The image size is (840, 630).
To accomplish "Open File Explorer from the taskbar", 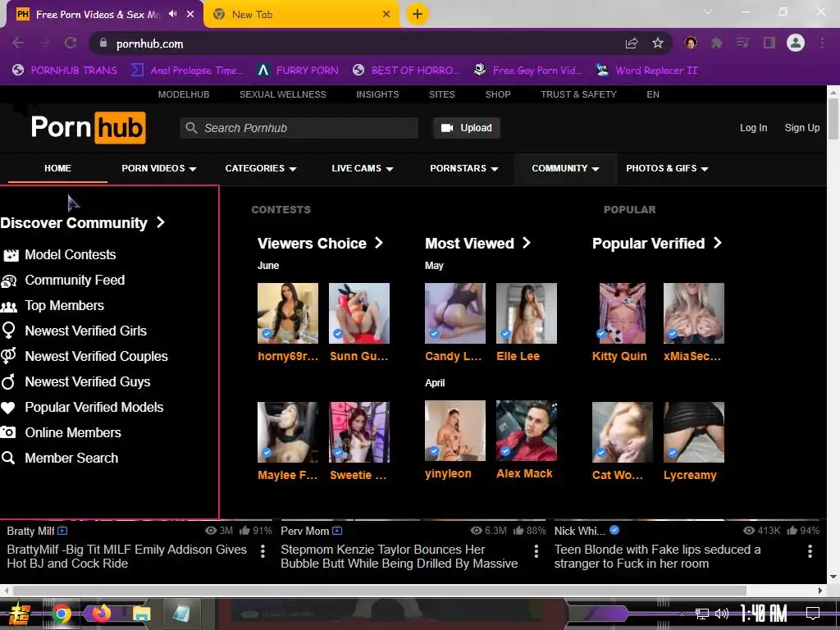I will coord(141,614).
